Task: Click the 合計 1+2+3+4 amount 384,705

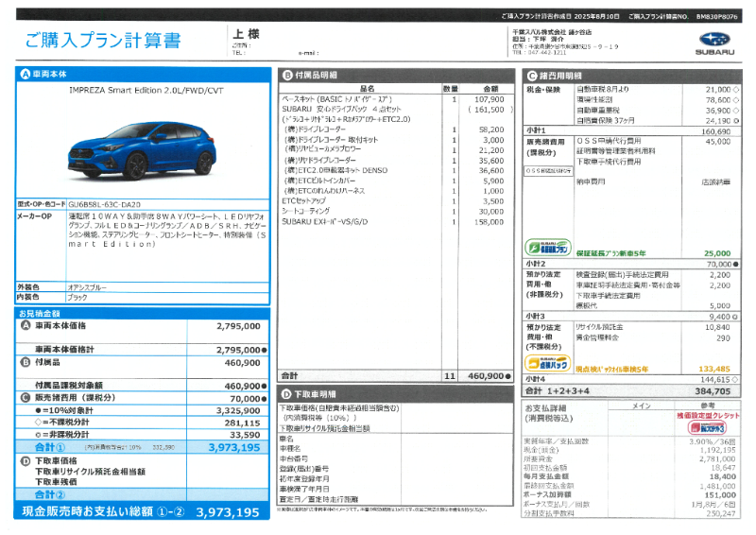Action: (713, 390)
